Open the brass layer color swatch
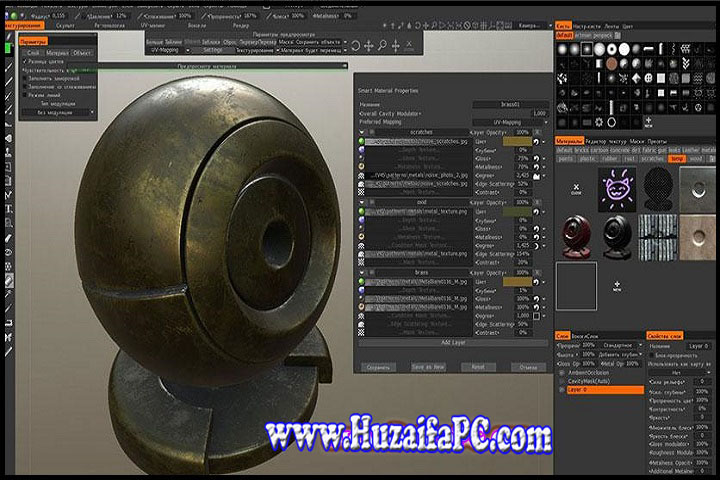The image size is (720, 480). (x=517, y=282)
